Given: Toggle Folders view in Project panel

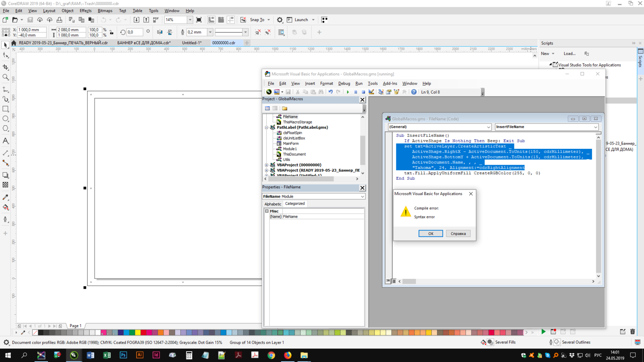Looking at the screenshot, I should click(284, 109).
